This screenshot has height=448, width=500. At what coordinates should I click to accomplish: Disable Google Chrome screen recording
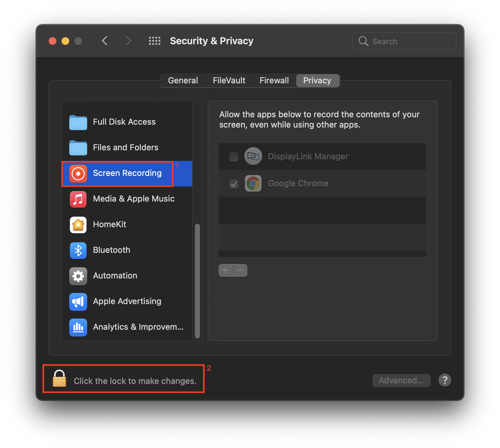coord(234,183)
